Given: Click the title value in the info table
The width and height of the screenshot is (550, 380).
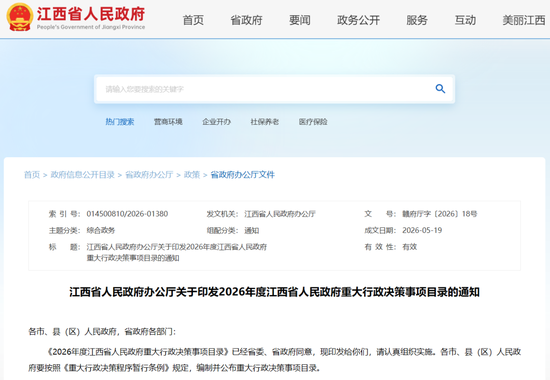Looking at the screenshot, I should click(176, 252).
